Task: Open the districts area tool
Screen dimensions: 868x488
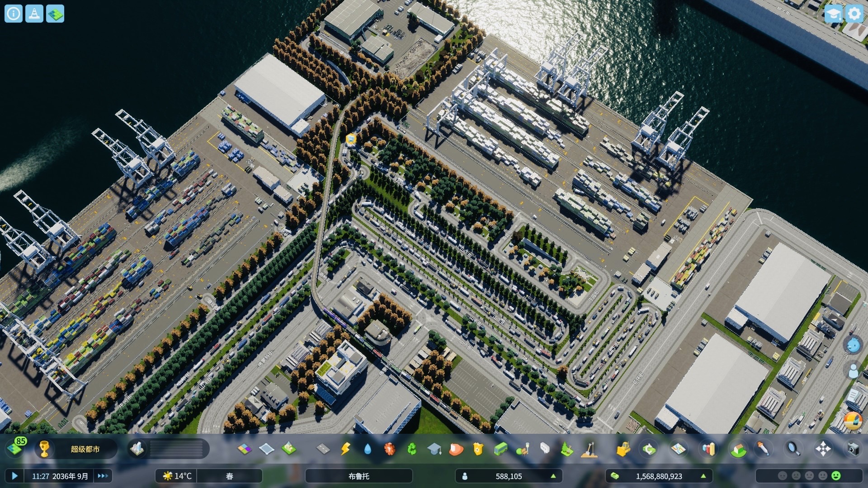Action: 267,449
